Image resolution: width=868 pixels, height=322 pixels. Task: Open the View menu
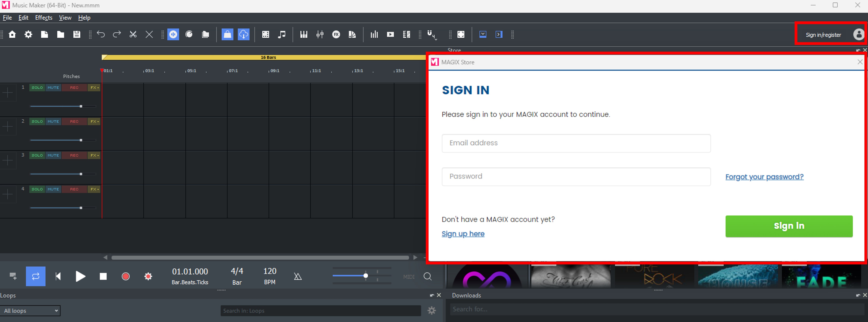pos(65,18)
